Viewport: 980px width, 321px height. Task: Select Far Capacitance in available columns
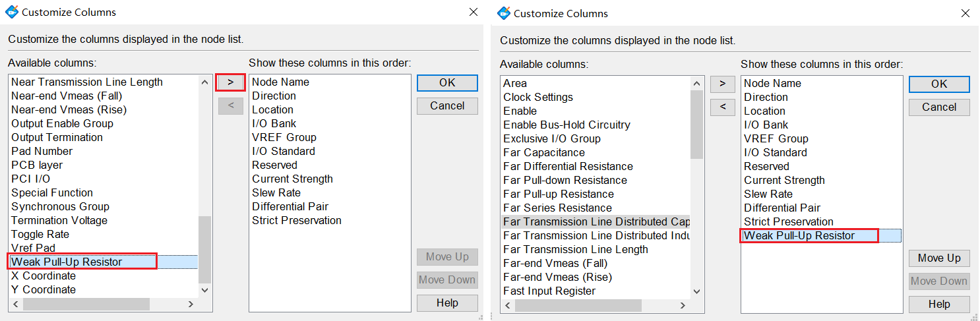543,152
